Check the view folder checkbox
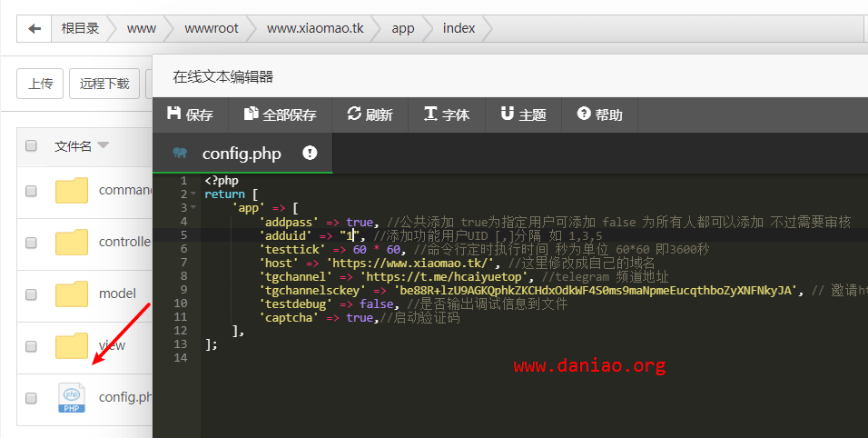Image resolution: width=868 pixels, height=438 pixels. [x=31, y=346]
